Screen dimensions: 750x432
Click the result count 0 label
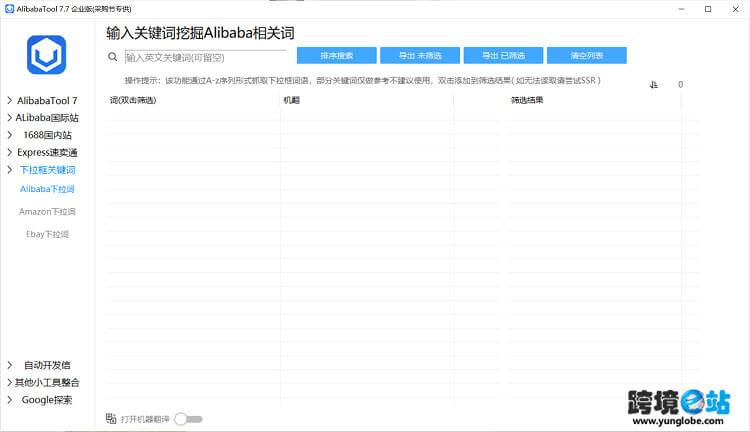tap(680, 85)
